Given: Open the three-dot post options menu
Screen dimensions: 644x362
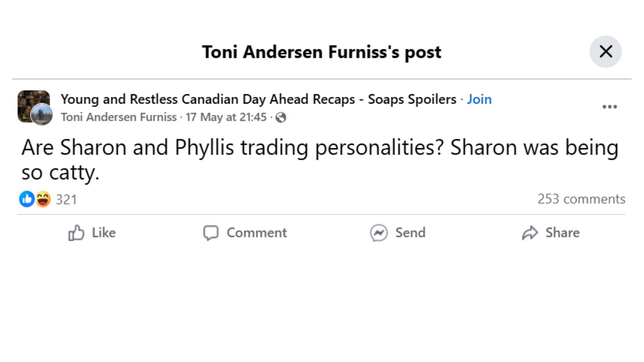Looking at the screenshot, I should click(x=609, y=107).
